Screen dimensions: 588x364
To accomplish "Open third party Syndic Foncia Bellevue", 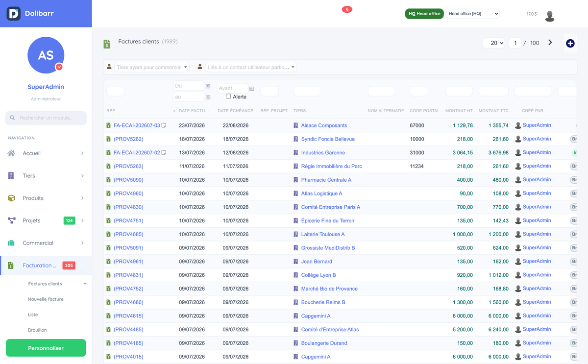I will 328,139.
